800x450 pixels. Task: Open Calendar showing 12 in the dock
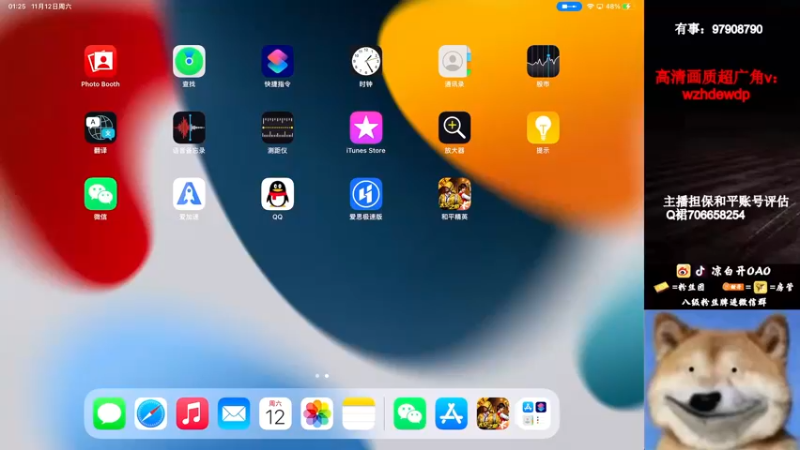tap(276, 413)
